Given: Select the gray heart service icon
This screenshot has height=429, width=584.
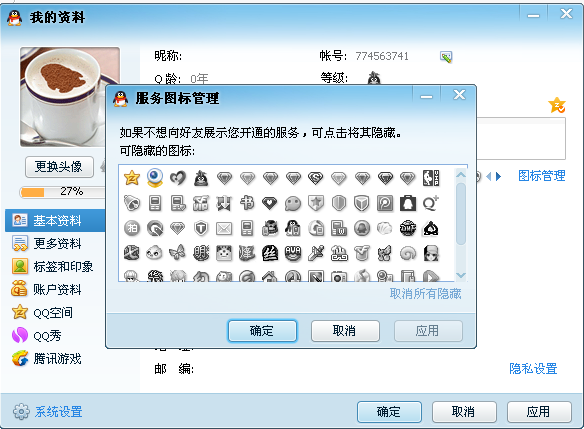Looking at the screenshot, I should [x=178, y=178].
